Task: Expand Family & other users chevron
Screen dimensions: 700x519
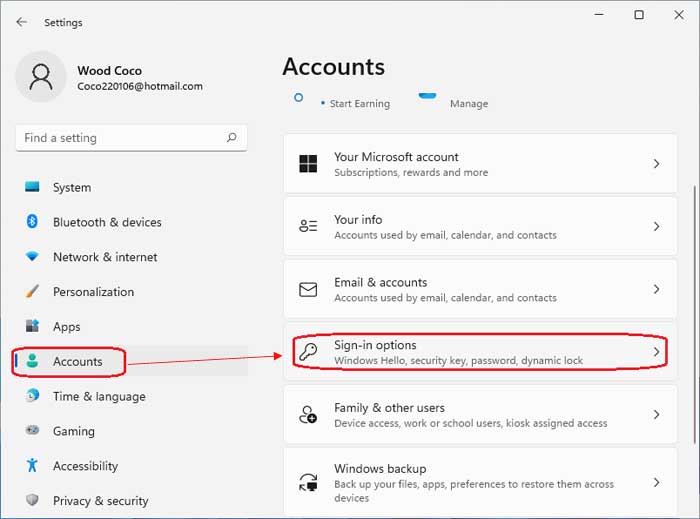Action: 656,415
